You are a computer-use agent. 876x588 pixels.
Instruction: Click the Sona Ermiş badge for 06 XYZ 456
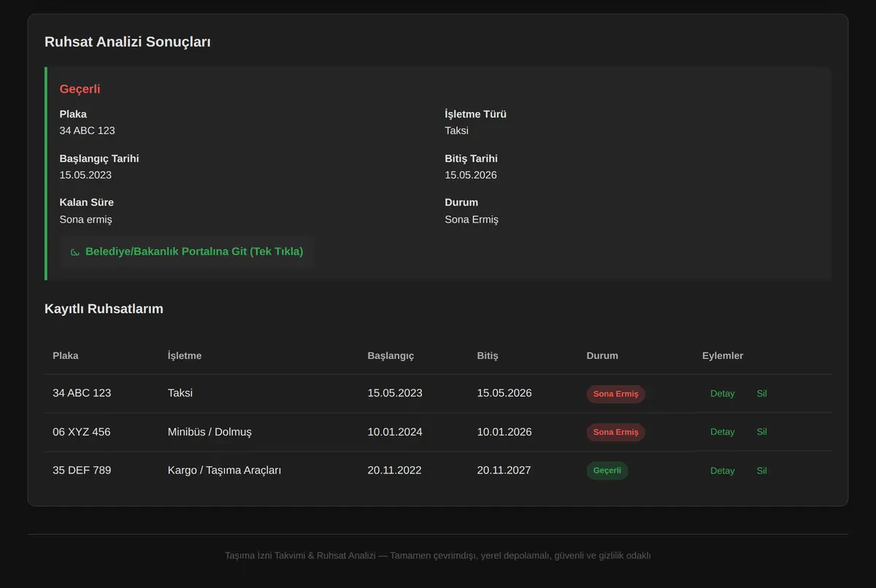click(x=615, y=432)
